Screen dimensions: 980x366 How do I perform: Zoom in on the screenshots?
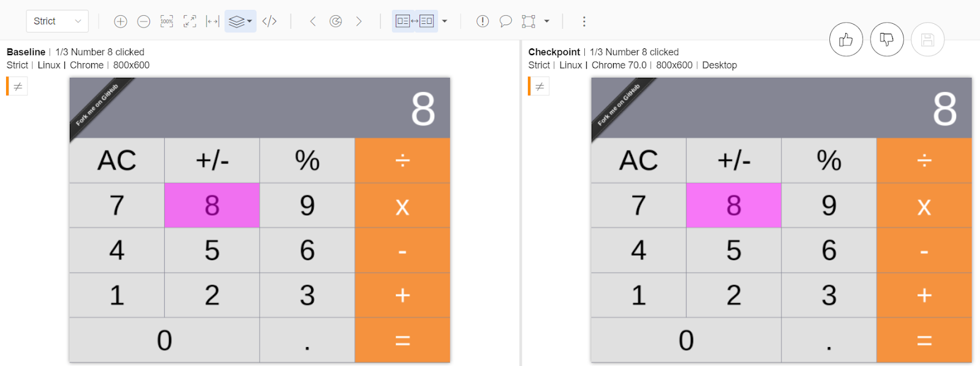pyautogui.click(x=121, y=21)
